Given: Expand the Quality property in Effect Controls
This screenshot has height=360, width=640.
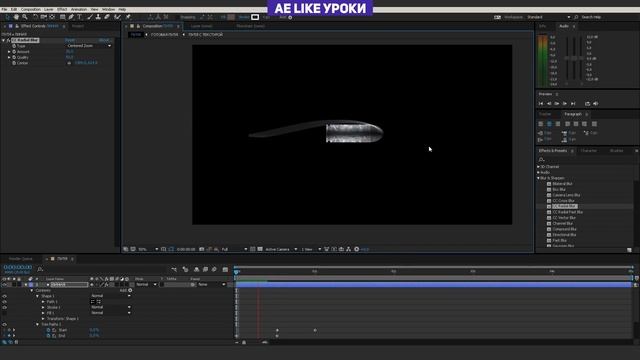Looking at the screenshot, I should coord(9,58).
